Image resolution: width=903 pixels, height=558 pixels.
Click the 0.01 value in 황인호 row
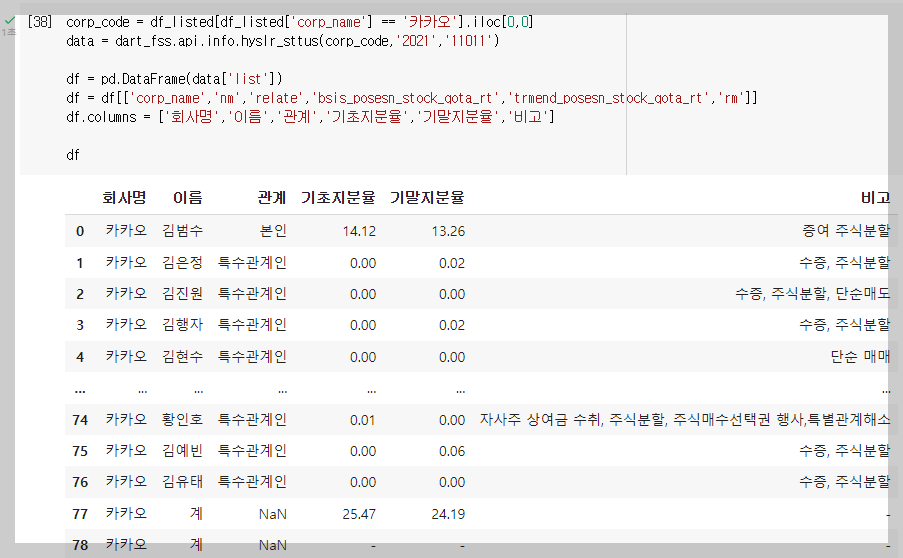click(x=362, y=420)
